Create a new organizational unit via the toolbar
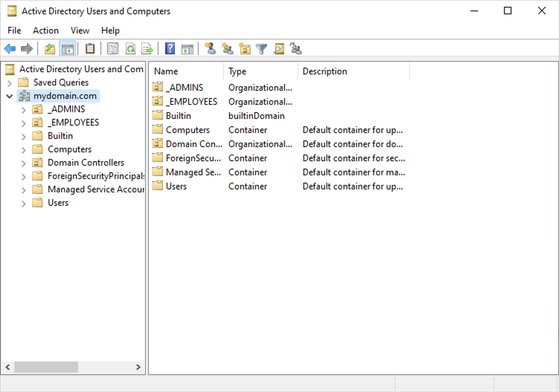This screenshot has height=392, width=559. coord(245,49)
